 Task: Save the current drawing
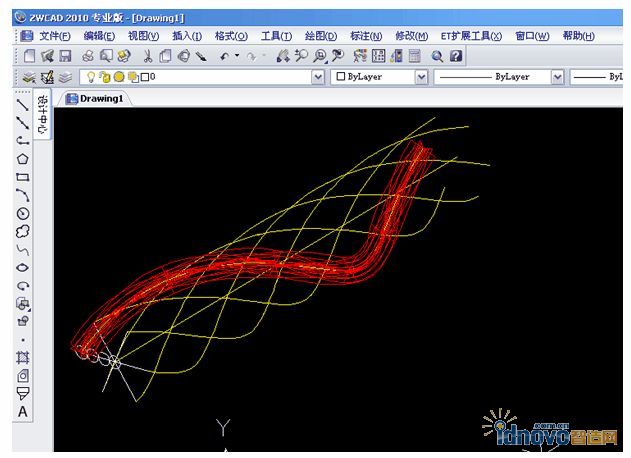(65, 56)
